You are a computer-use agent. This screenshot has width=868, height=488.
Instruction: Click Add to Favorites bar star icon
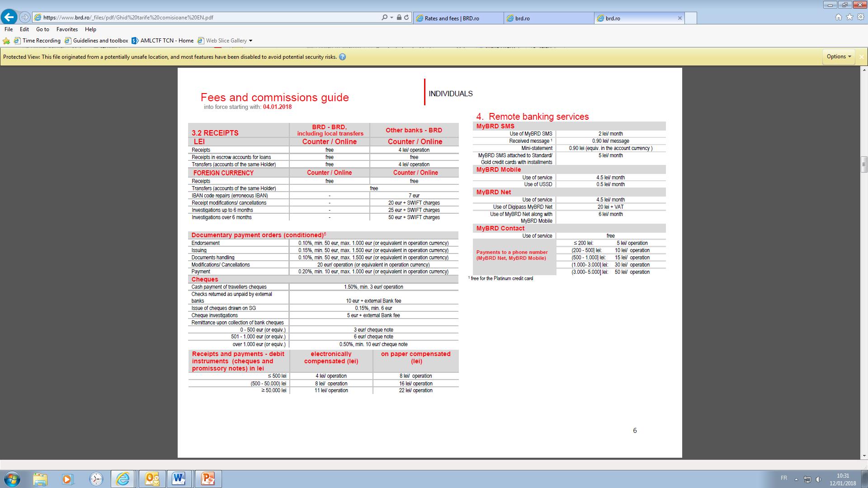click(6, 41)
